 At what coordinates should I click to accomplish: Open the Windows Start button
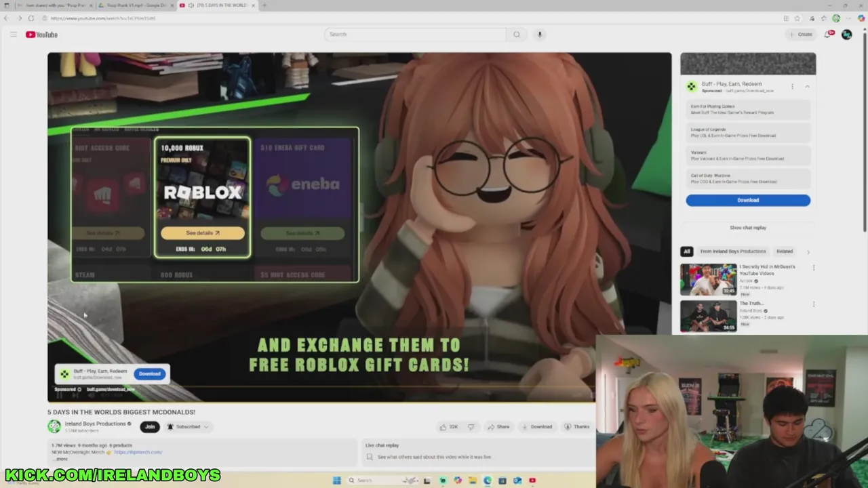[x=336, y=481]
